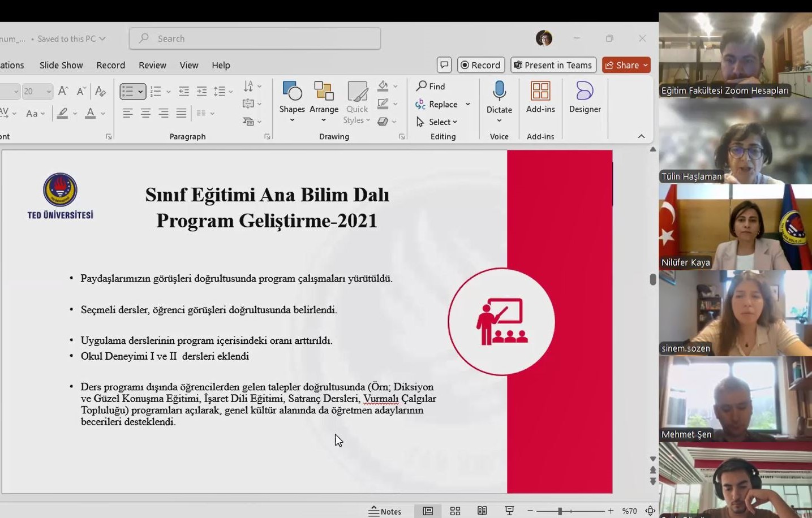Image resolution: width=812 pixels, height=518 pixels.
Task: Toggle the Notes pane
Action: point(385,511)
